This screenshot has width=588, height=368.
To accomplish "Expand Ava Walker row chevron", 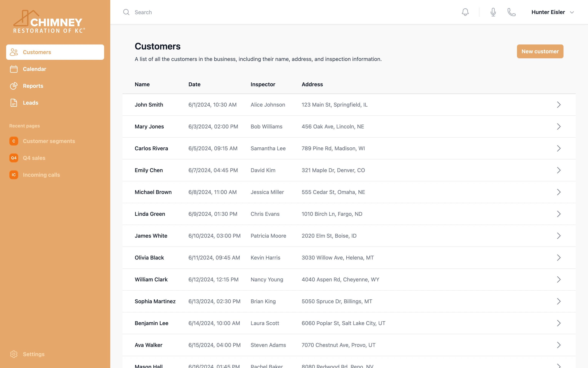I will [559, 345].
